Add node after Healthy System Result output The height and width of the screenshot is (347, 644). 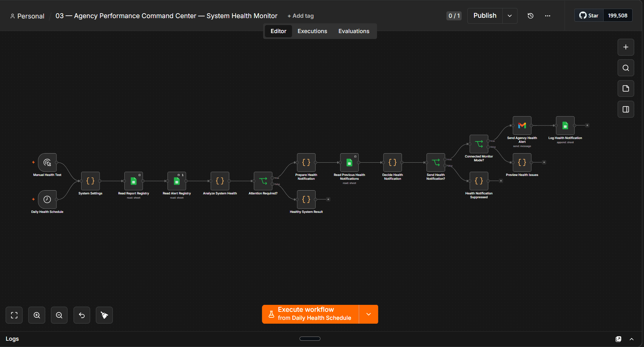pyautogui.click(x=328, y=199)
